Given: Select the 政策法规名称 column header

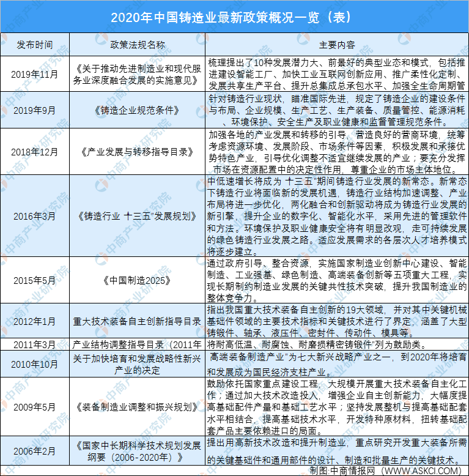Looking at the screenshot, I should tap(138, 45).
